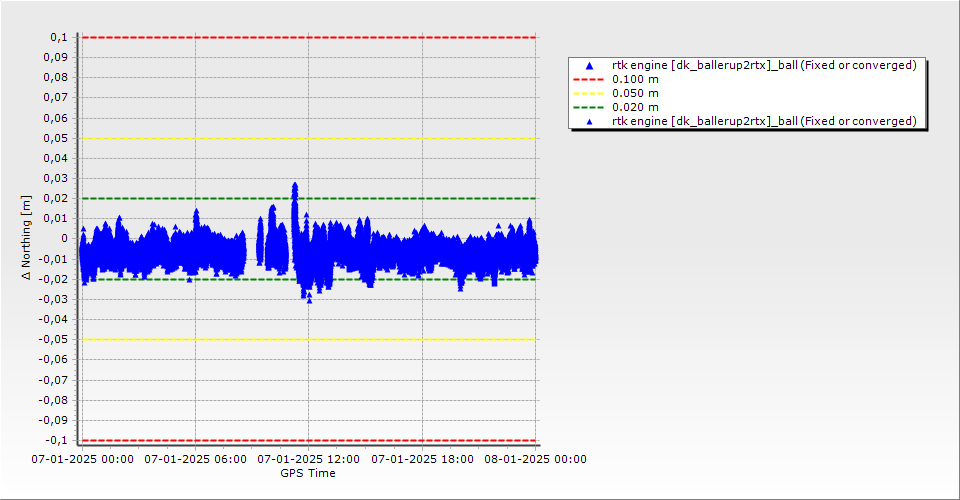Screen dimensions: 960x500
Task: Click the "0.020 m" legend label
Action: point(635,108)
